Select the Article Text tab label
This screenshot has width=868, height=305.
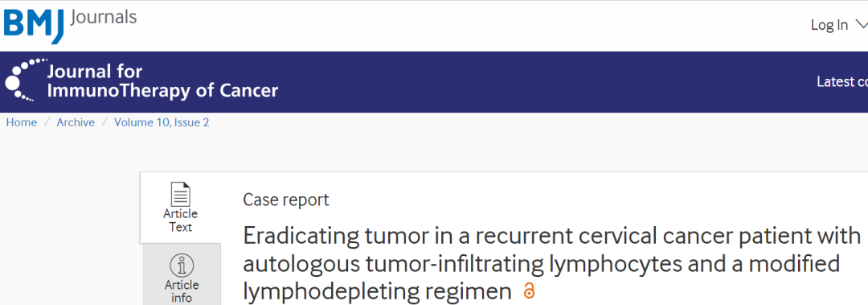click(181, 221)
